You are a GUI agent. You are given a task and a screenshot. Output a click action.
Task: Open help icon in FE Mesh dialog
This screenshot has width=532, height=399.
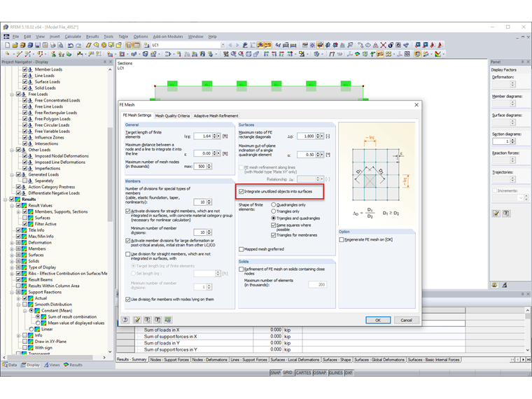[125, 320]
